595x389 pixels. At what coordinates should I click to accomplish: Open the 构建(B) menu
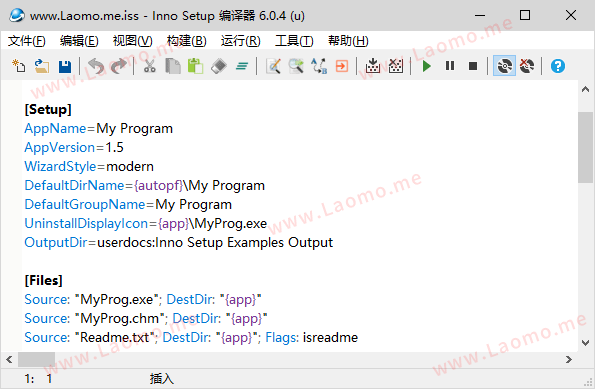[186, 41]
